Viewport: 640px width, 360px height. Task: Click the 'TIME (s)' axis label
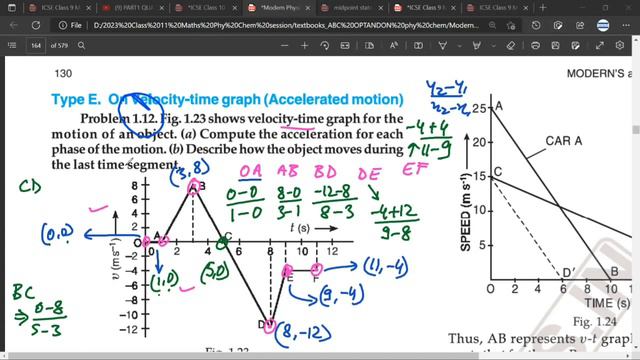tap(607, 303)
